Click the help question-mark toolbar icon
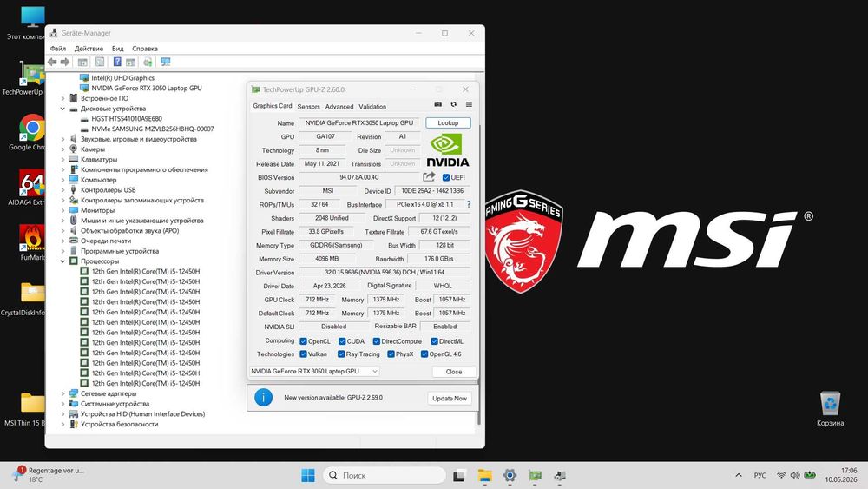This screenshot has width=868, height=489. click(x=117, y=62)
